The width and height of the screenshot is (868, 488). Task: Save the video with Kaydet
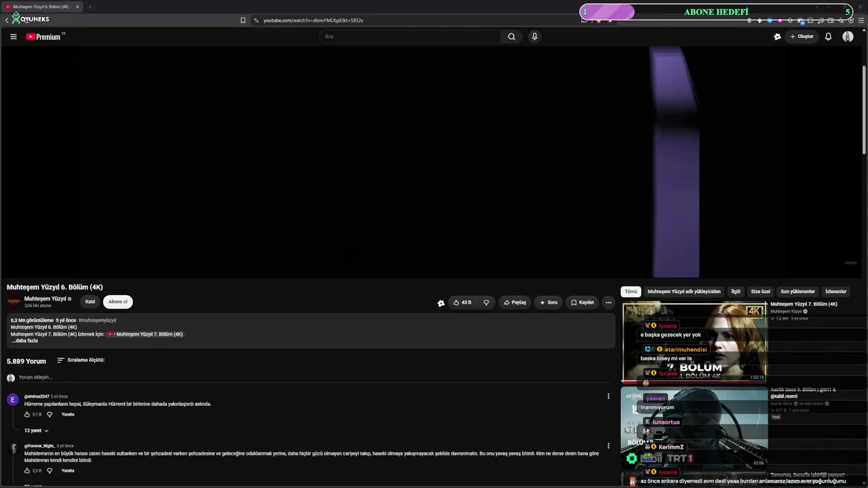[583, 302]
